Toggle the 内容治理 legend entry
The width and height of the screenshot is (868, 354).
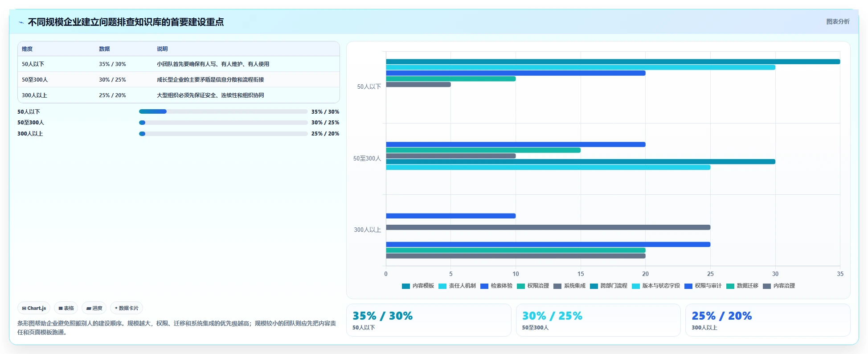point(779,286)
